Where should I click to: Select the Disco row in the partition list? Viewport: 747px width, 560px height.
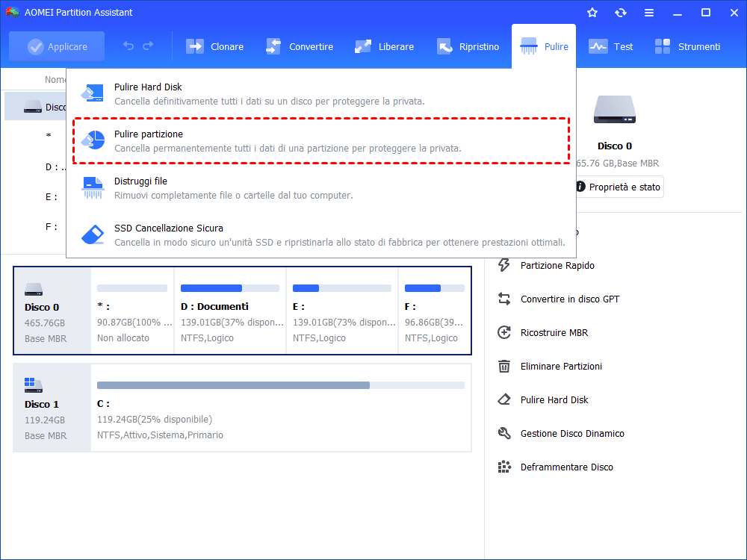pos(36,107)
